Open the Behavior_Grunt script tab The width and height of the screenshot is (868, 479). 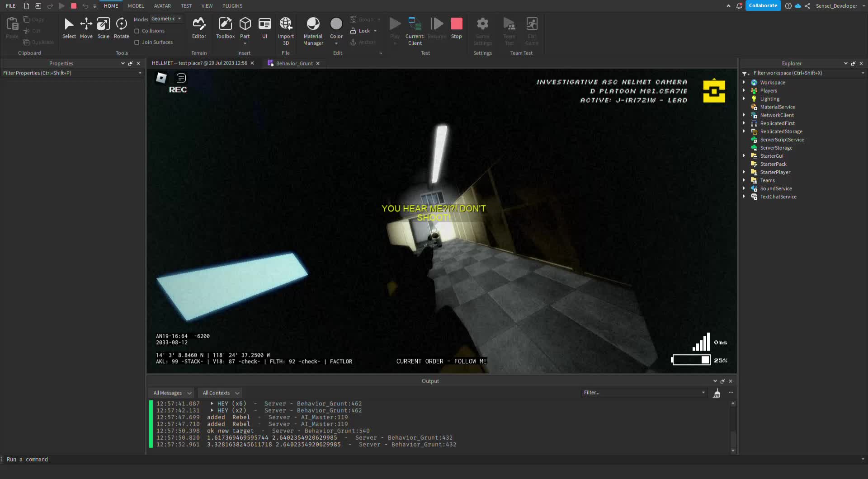click(294, 63)
